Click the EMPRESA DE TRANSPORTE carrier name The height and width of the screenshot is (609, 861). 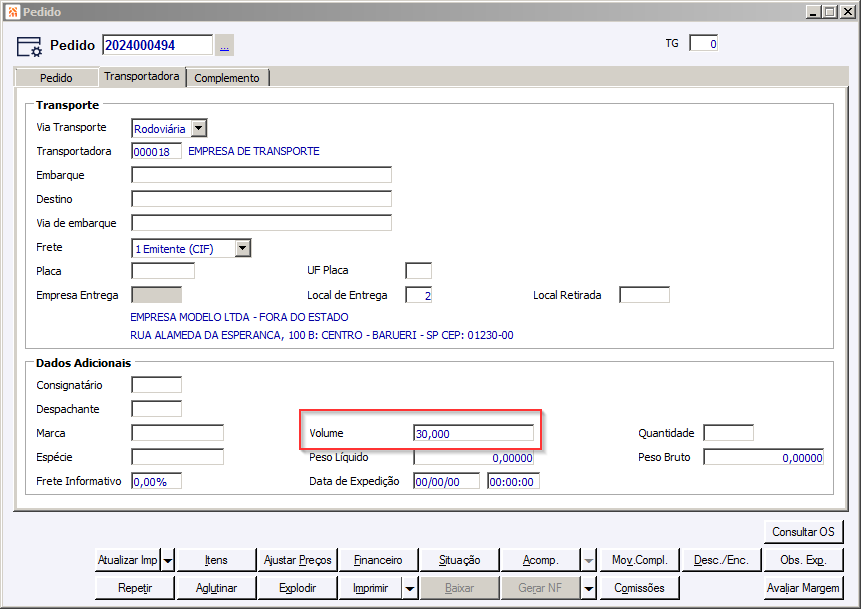coord(254,151)
